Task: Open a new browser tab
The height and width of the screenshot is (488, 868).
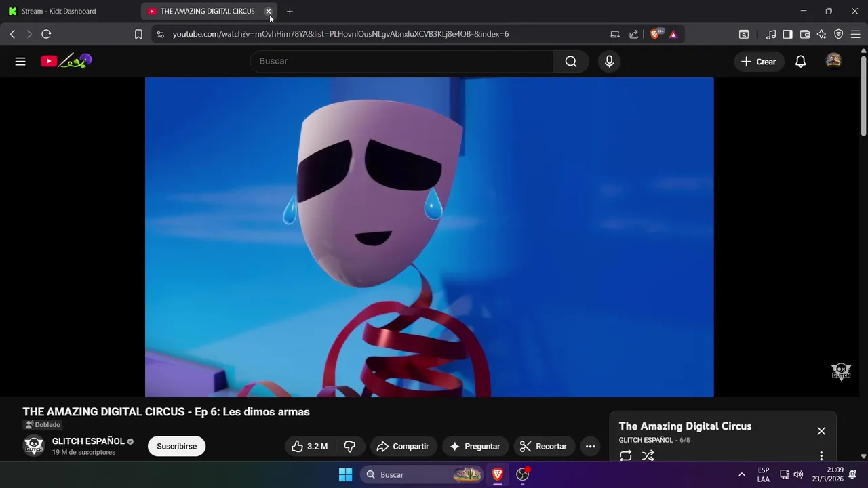Action: coord(290,11)
